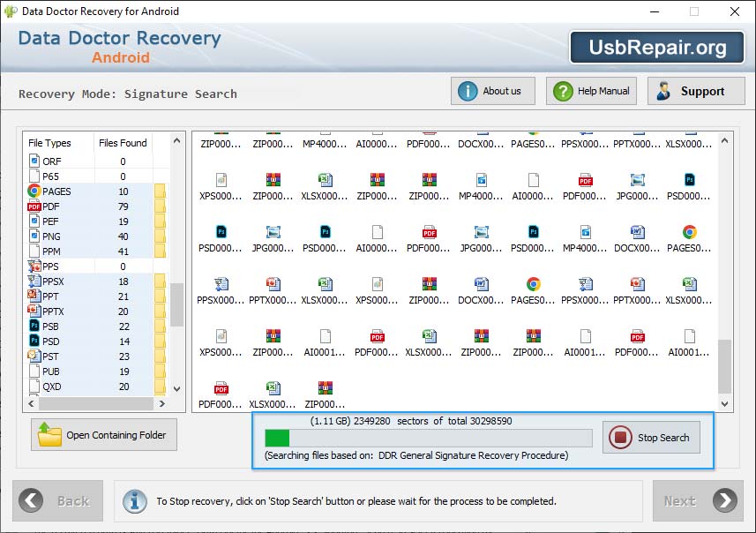Click the PAGES Chrome-style icon in file types
Image resolution: width=756 pixels, height=533 pixels.
pyautogui.click(x=34, y=191)
